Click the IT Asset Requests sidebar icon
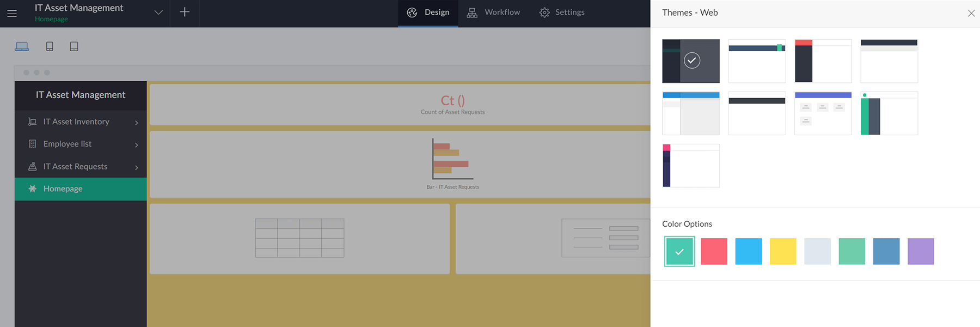 tap(33, 166)
